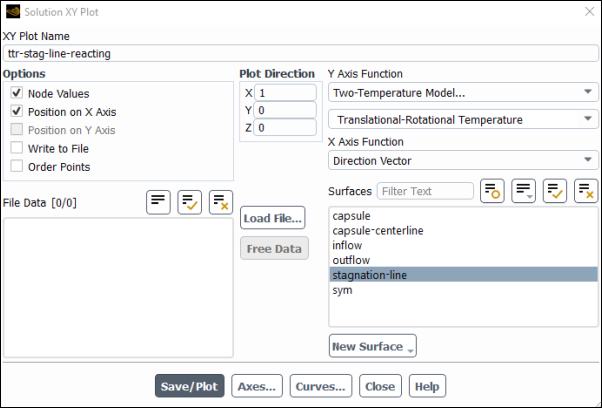Enable the Write to File checkbox

(17, 148)
